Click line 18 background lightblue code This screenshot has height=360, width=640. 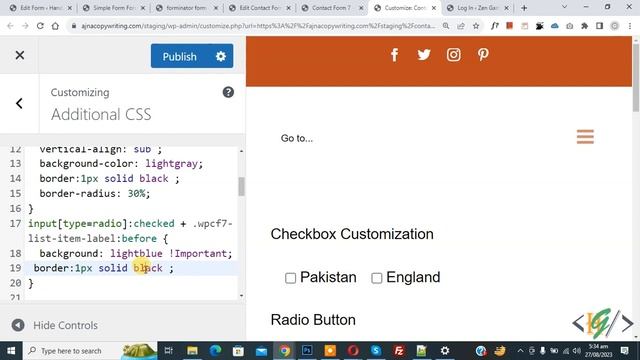pyautogui.click(x=136, y=253)
